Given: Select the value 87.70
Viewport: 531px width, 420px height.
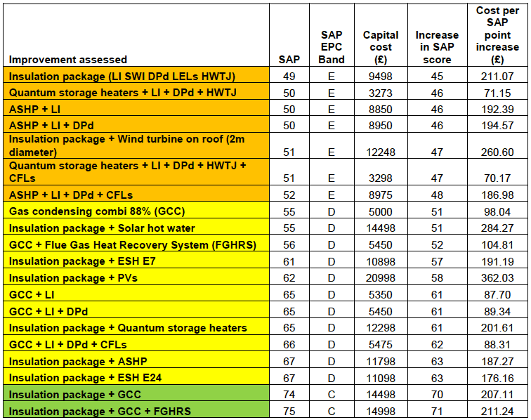Looking at the screenshot, I should point(497,295).
